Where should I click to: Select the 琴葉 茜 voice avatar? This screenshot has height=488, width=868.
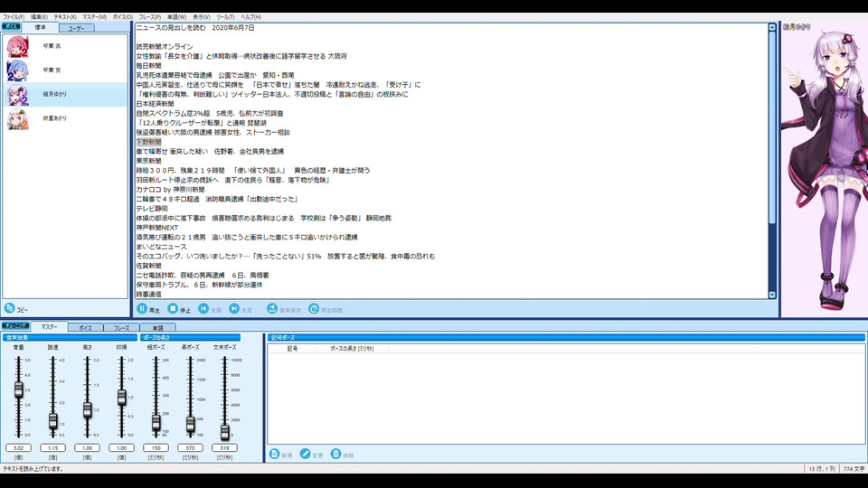(x=17, y=46)
